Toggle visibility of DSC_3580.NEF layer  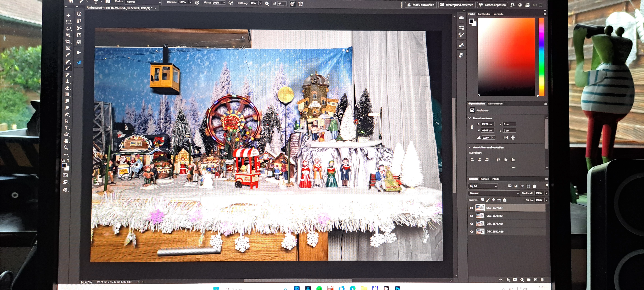[471, 232]
